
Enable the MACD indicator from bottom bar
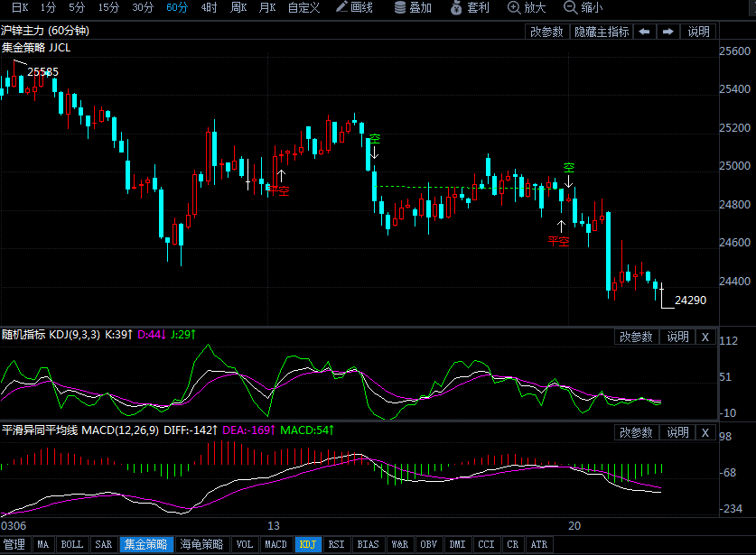[275, 544]
